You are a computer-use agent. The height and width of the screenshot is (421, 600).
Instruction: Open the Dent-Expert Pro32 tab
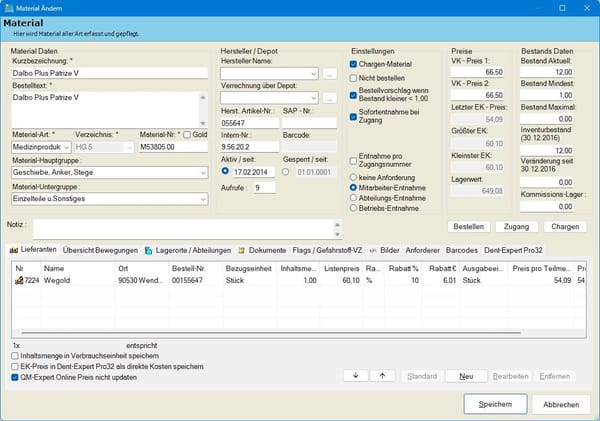coord(513,250)
